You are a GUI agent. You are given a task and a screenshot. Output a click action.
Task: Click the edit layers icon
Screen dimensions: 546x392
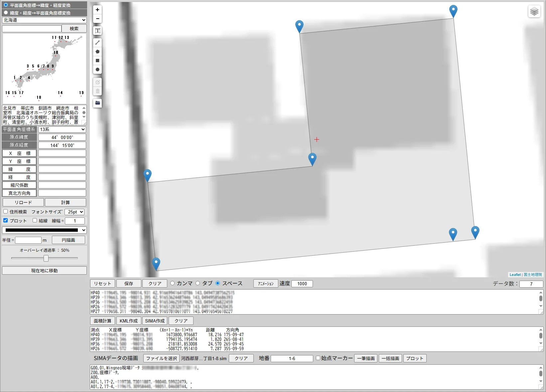97,82
